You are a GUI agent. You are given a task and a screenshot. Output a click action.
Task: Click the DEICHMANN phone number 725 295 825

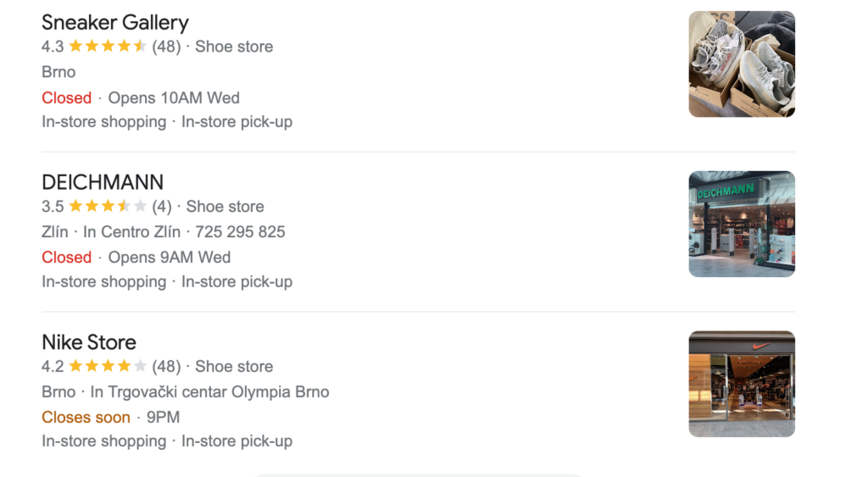[240, 232]
